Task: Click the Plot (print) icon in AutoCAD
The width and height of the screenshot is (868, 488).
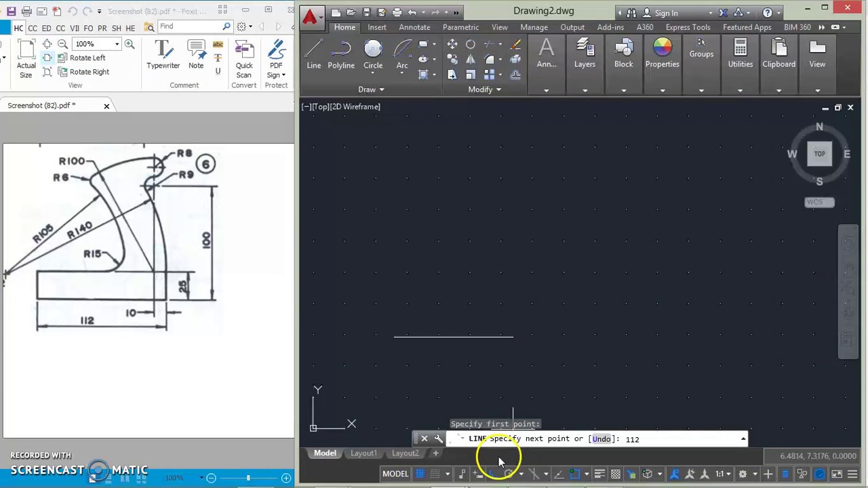Action: (397, 12)
